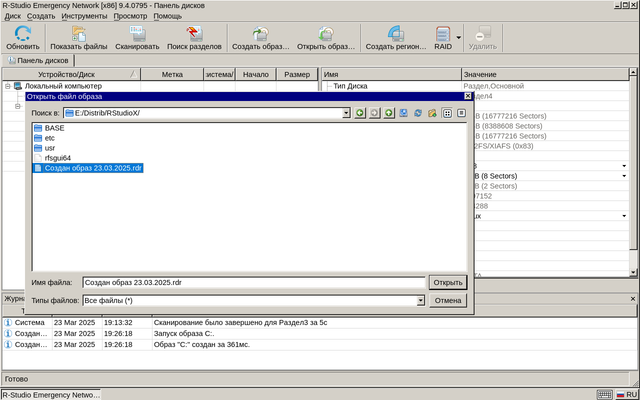Click the Начало column header
640x400 pixels.
coord(256,74)
